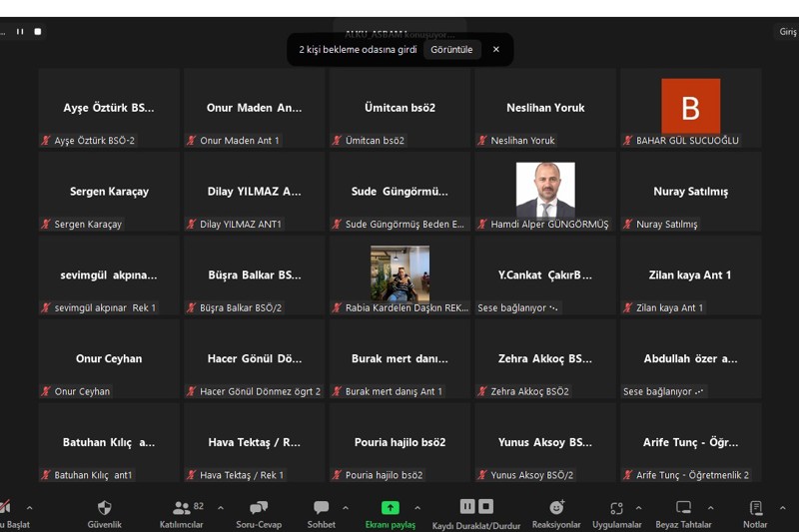This screenshot has width=799, height=532.
Task: Select BAHAR GÜL SUCUOĞLU participant tile
Action: pos(690,108)
